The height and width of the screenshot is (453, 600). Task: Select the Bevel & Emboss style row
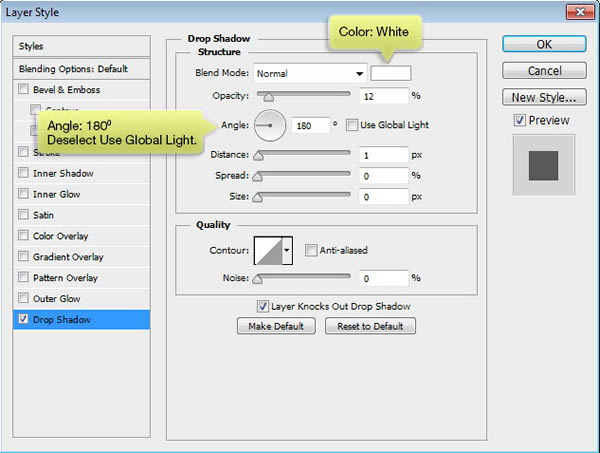coord(82,90)
